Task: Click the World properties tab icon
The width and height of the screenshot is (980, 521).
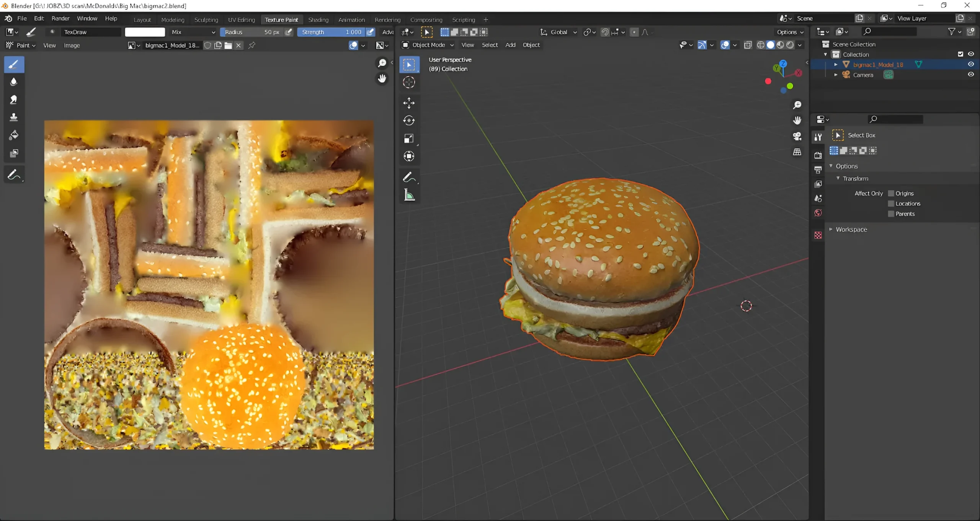Action: point(818,213)
